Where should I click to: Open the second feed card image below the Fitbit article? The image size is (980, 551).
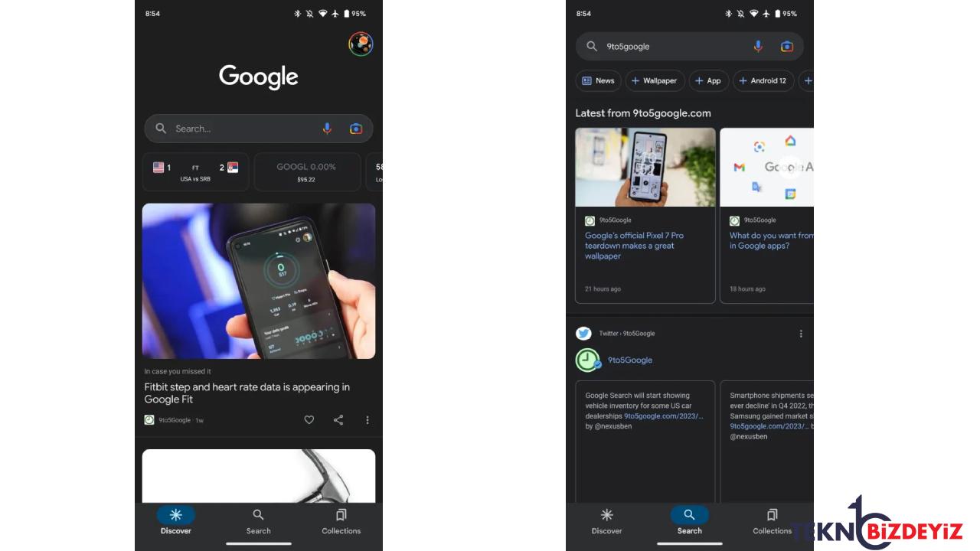point(259,475)
